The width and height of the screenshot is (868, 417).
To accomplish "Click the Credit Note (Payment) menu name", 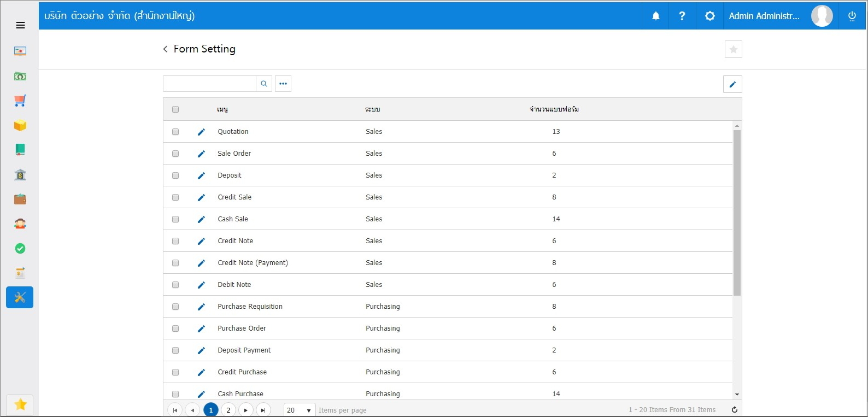I will (x=253, y=263).
